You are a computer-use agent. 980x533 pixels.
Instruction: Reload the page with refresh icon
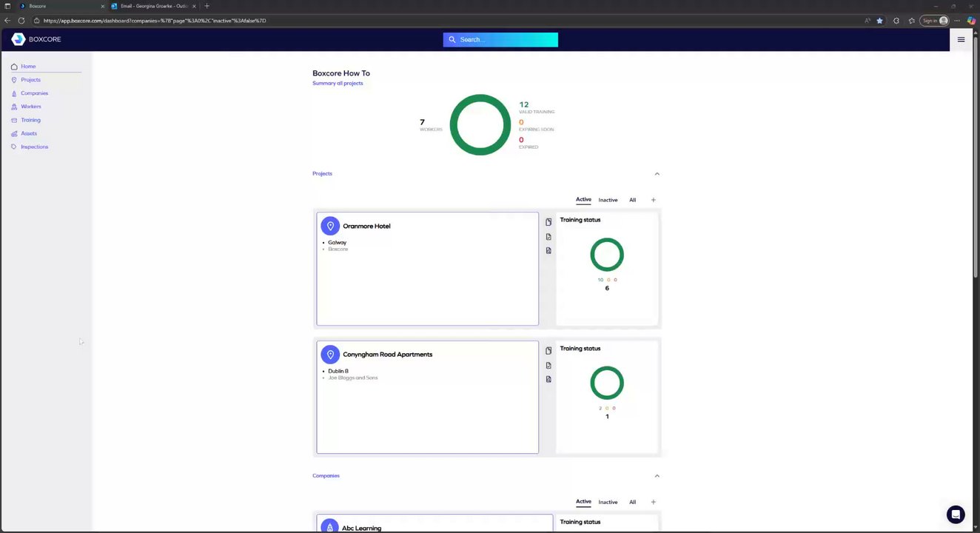pyautogui.click(x=21, y=21)
